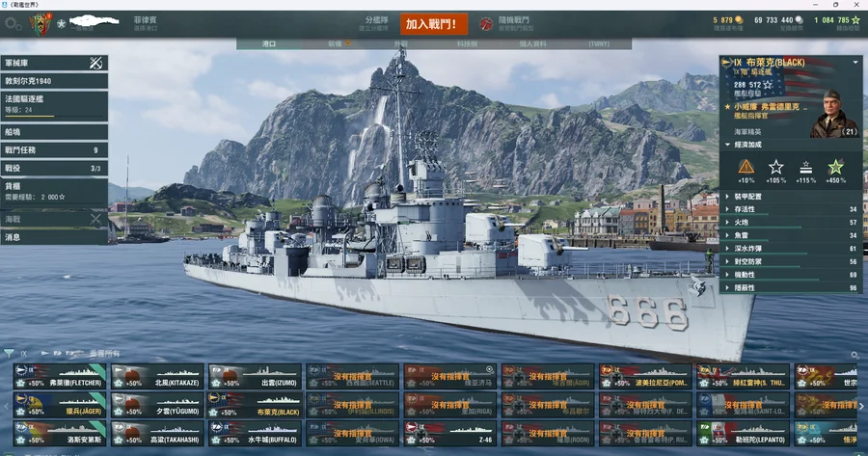Image resolution: width=868 pixels, height=456 pixels.
Task: Switch to the 科技樹 tech tree tab
Action: (467, 43)
